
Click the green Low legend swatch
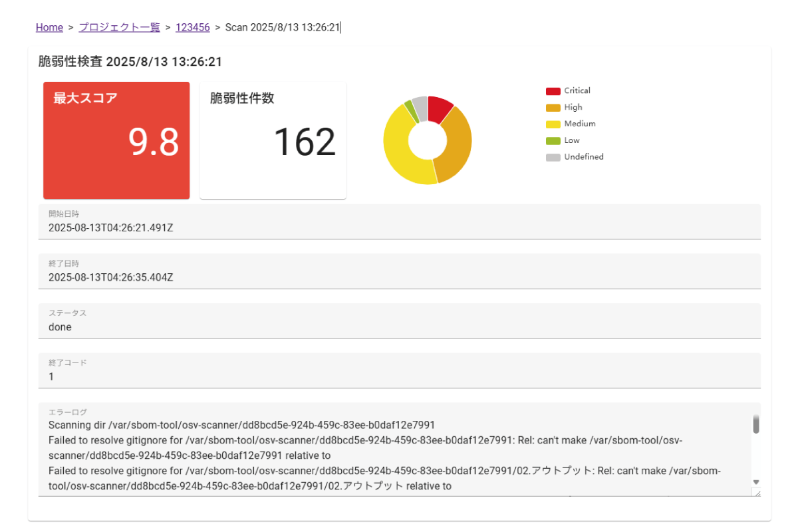pyautogui.click(x=553, y=141)
